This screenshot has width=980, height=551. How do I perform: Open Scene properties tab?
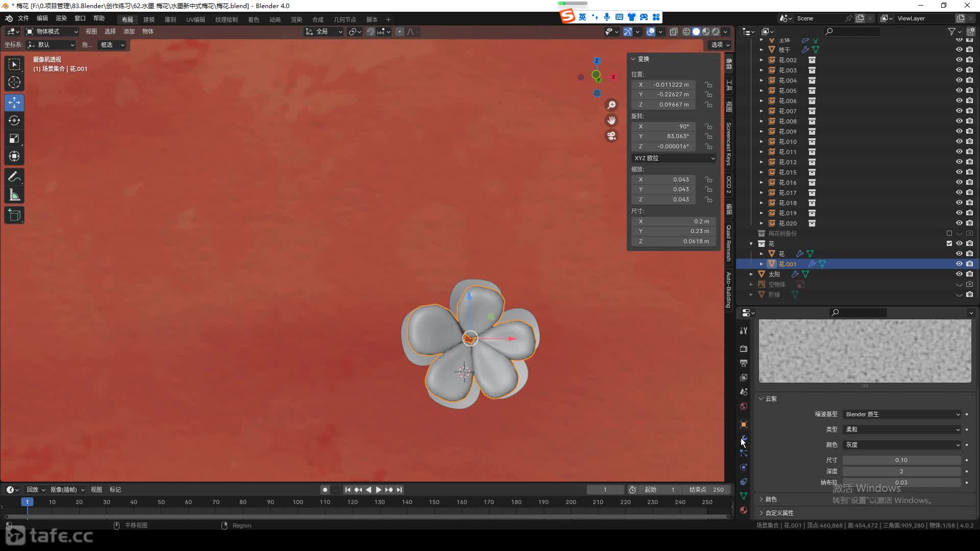click(x=744, y=391)
